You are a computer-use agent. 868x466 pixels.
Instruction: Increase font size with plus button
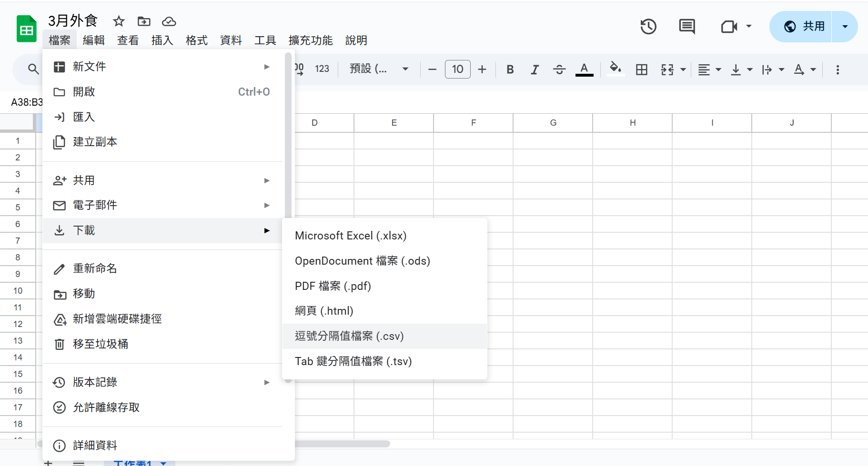click(x=482, y=69)
